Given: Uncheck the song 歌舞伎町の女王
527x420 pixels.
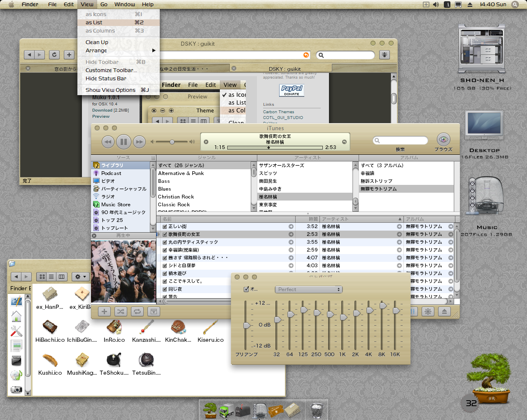Looking at the screenshot, I should pos(165,234).
